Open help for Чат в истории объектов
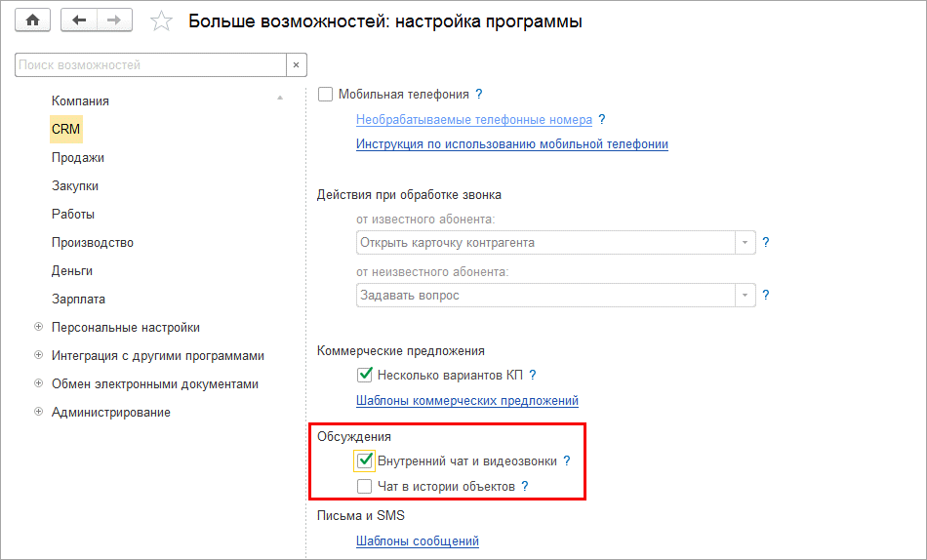The height and width of the screenshot is (560, 927). [525, 486]
